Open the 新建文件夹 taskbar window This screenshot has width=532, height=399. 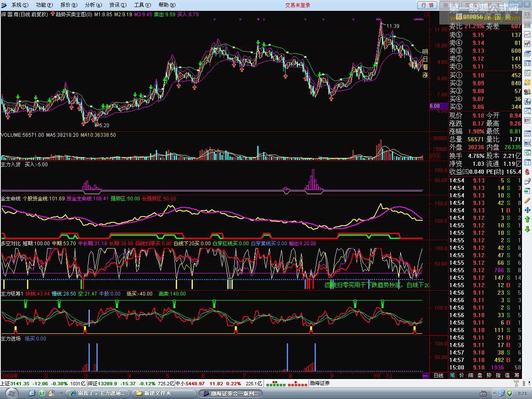coord(163,393)
